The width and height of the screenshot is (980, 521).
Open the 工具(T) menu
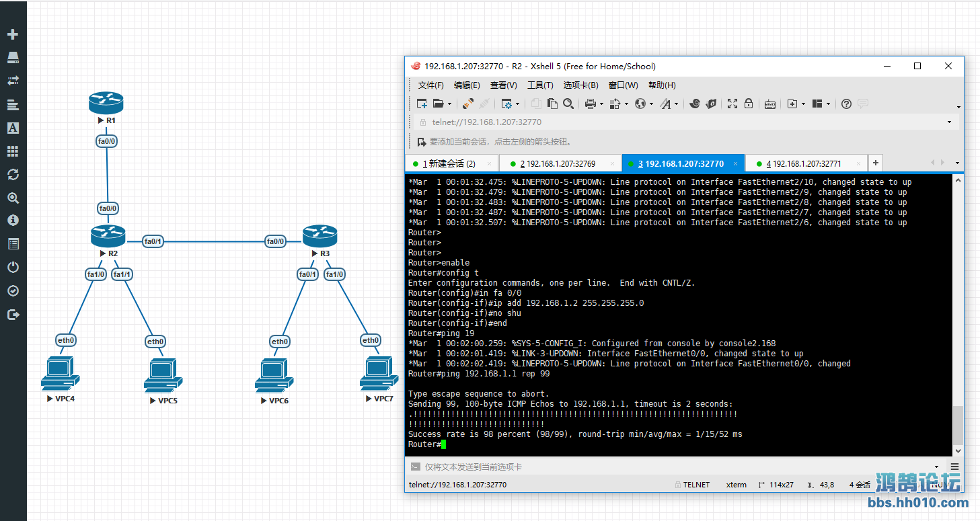[540, 85]
